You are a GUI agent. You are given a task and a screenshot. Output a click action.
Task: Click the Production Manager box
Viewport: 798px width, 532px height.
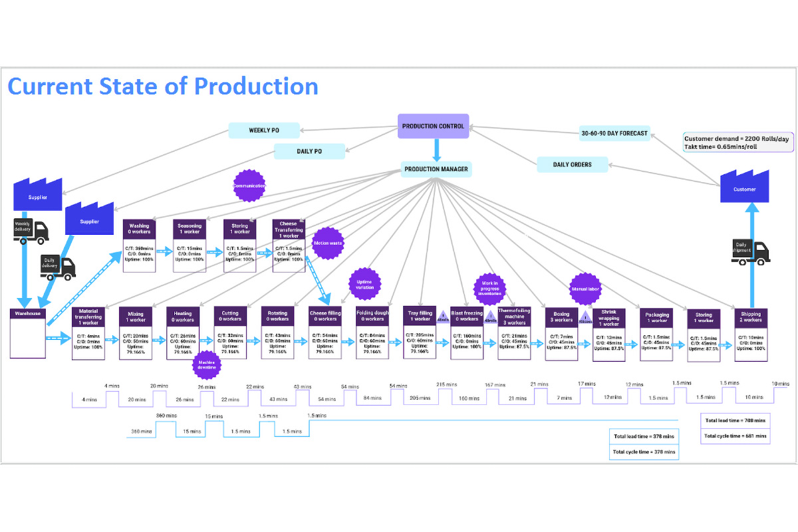point(436,169)
